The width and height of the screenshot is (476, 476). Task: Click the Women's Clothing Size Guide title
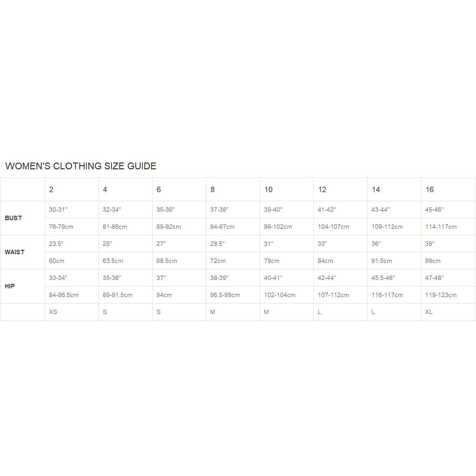(81, 166)
